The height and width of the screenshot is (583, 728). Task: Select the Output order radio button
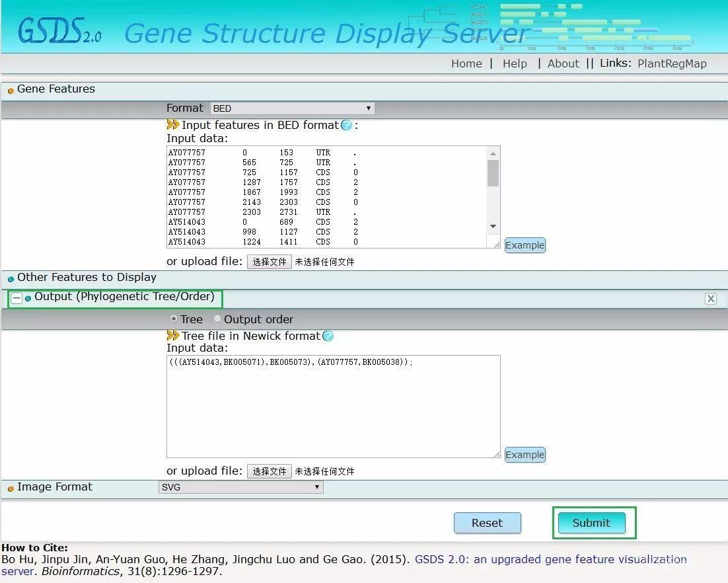pyautogui.click(x=217, y=319)
